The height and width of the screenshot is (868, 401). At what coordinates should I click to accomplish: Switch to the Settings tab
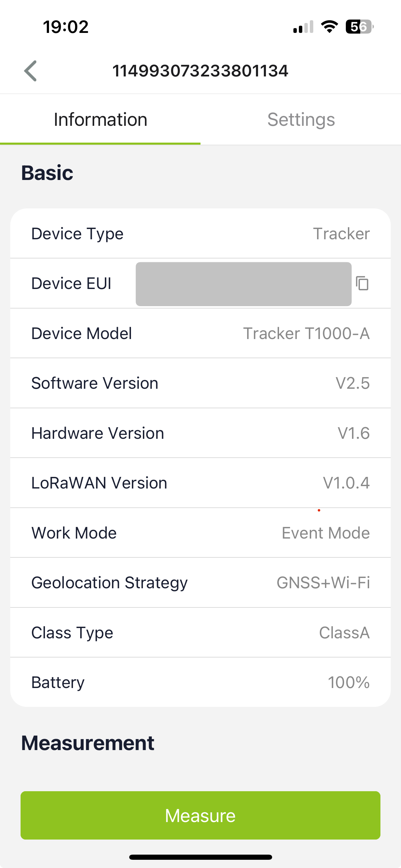pos(301,119)
